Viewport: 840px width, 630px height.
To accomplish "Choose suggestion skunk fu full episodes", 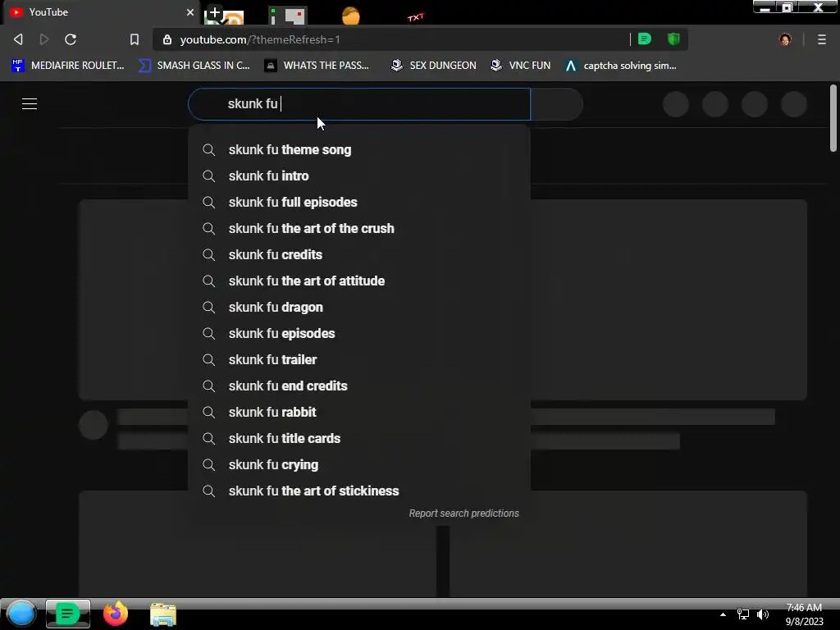I will pos(359,203).
